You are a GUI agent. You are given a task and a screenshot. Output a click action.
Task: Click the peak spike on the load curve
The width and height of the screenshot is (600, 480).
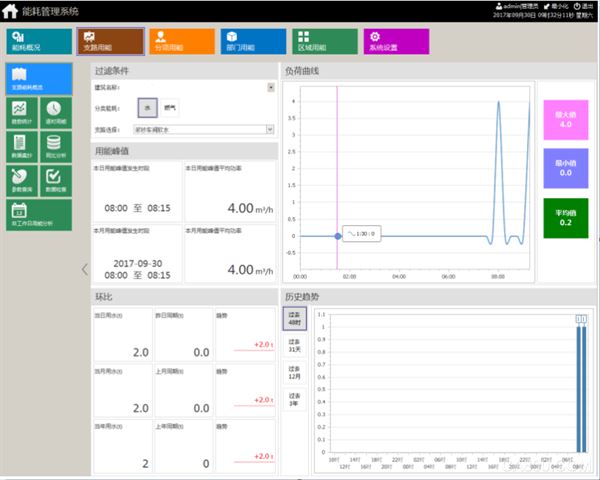(x=498, y=103)
